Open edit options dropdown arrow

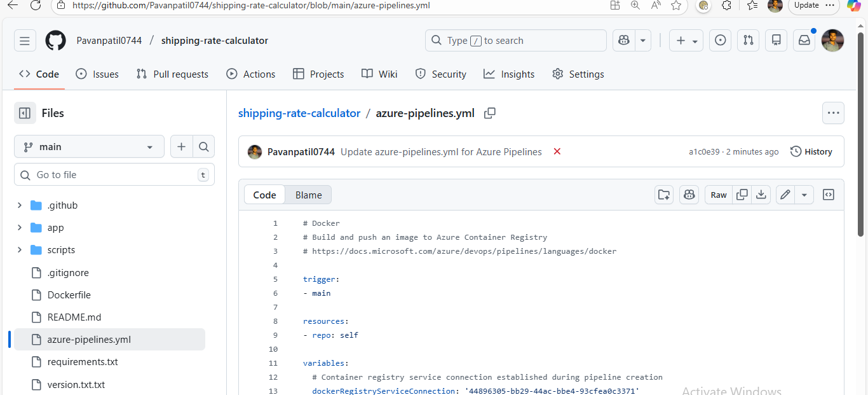(x=804, y=195)
